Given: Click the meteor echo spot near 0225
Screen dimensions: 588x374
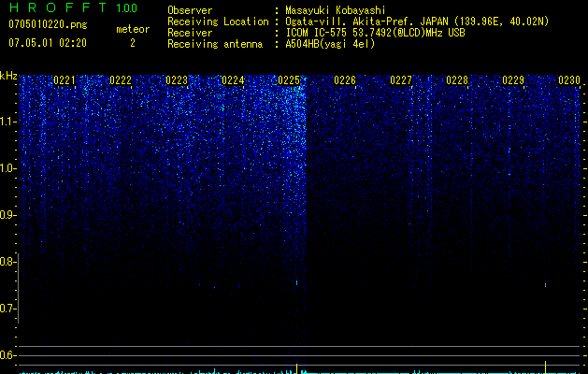Looking at the screenshot, I should point(296,282).
